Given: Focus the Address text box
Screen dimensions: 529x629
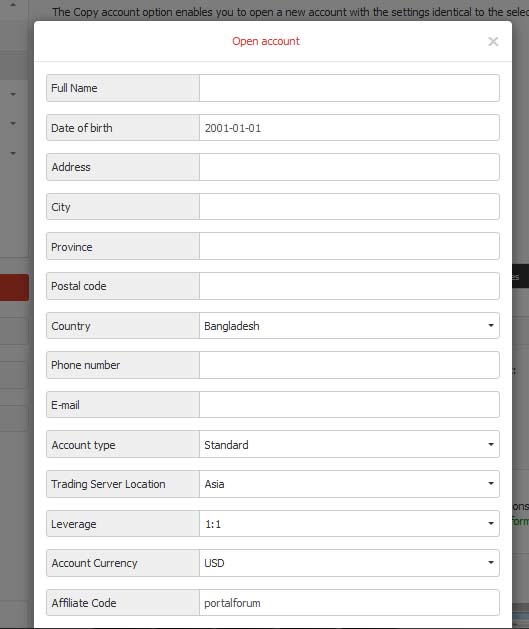Looking at the screenshot, I should point(349,167).
